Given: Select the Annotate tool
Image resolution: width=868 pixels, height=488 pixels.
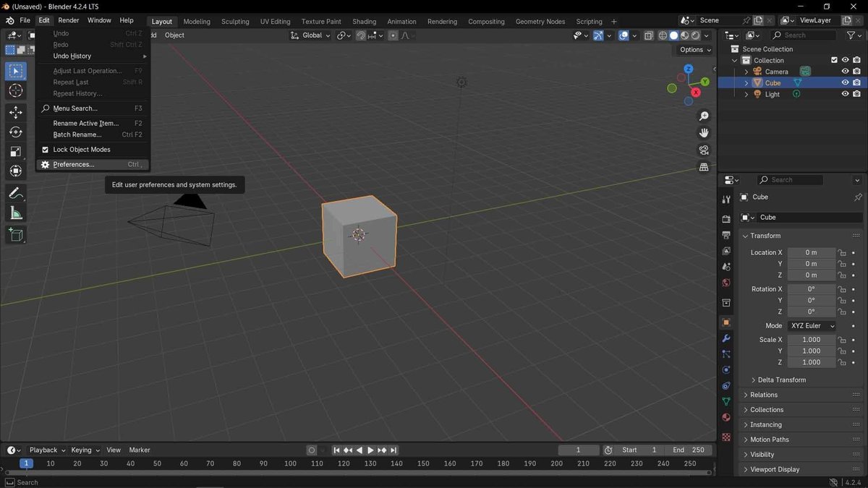Looking at the screenshot, I should coord(15,192).
